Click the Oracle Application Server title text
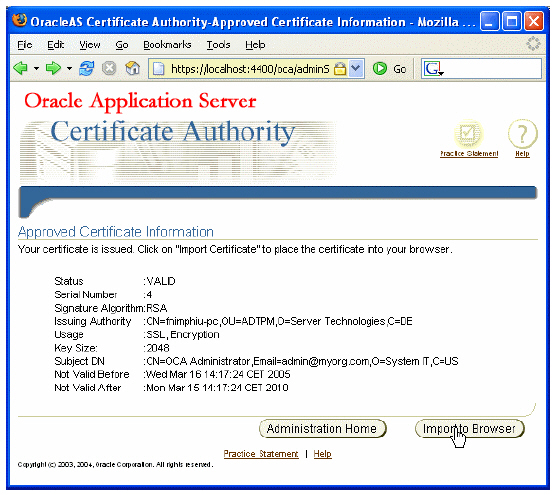 click(x=140, y=101)
